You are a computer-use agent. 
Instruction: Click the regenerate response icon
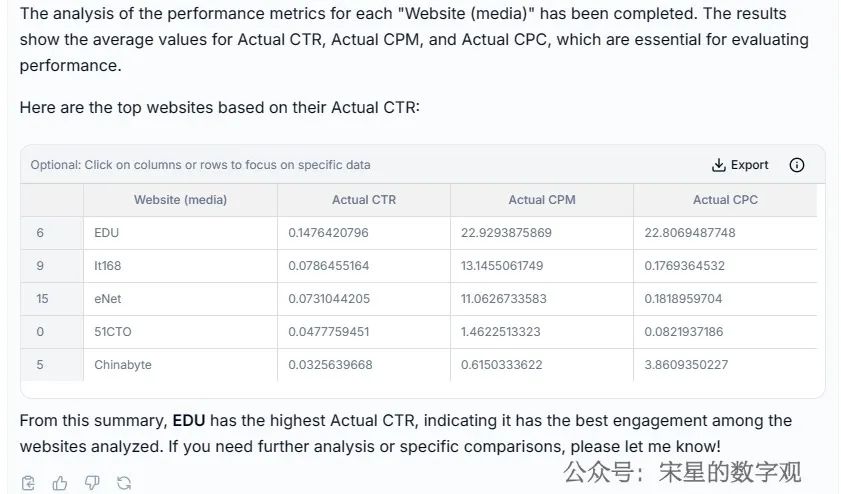pyautogui.click(x=124, y=483)
